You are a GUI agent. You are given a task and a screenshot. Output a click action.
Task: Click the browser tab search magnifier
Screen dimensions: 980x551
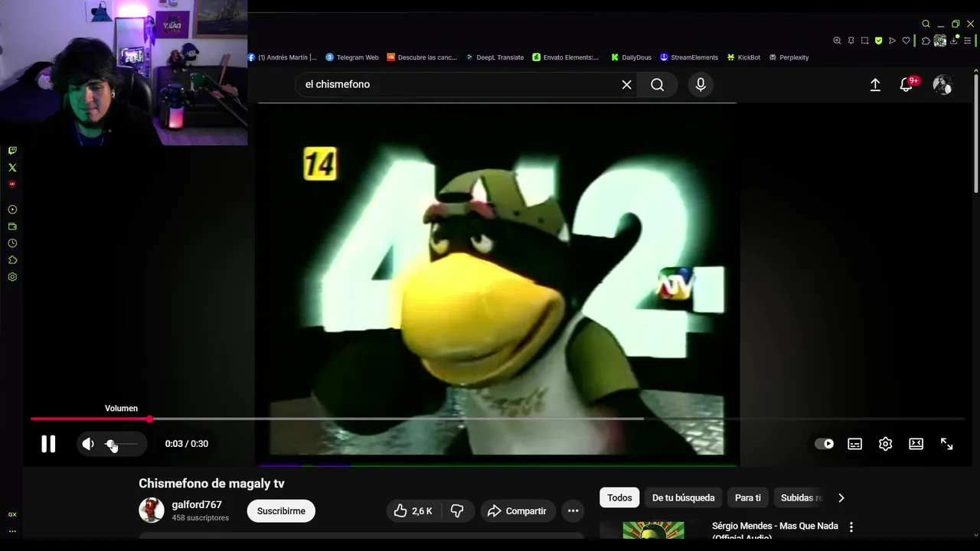coord(926,24)
